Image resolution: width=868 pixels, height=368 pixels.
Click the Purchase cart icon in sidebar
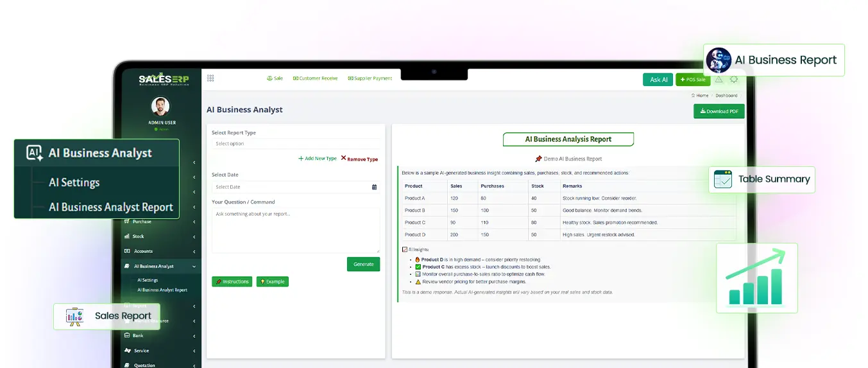(x=127, y=222)
